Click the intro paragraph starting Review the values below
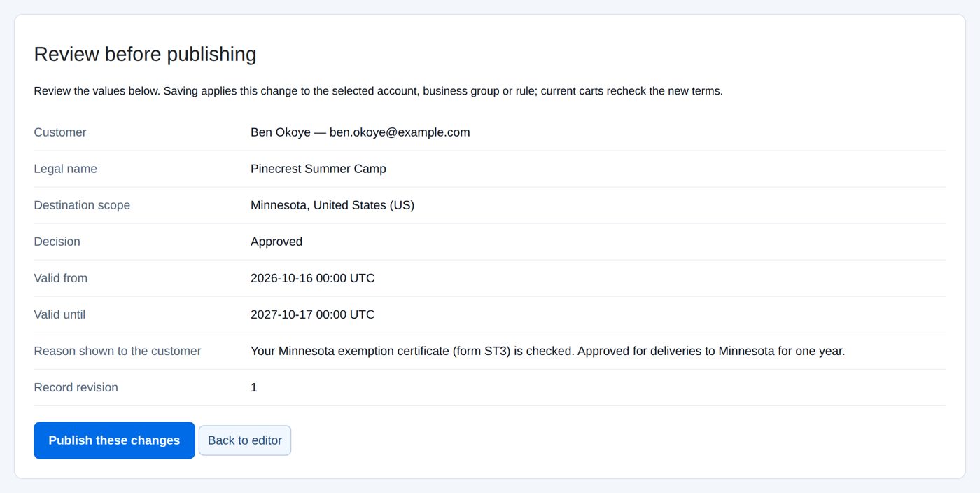Viewport: 980px width, 493px height. [378, 91]
